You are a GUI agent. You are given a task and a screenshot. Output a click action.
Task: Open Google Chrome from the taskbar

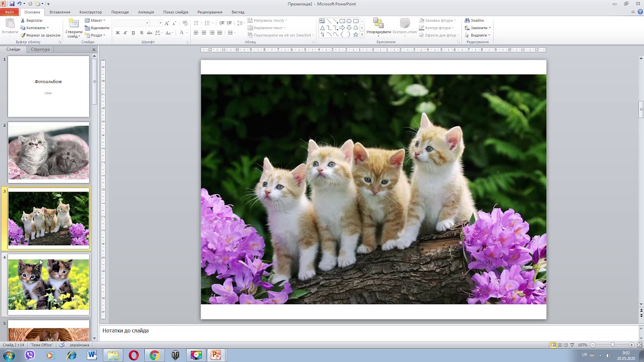[x=154, y=355]
